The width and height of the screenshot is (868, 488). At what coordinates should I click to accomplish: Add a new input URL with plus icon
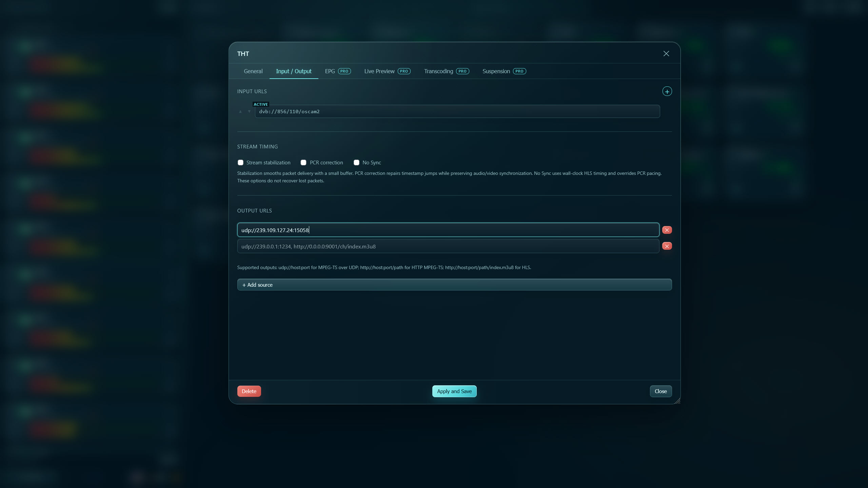click(x=667, y=91)
